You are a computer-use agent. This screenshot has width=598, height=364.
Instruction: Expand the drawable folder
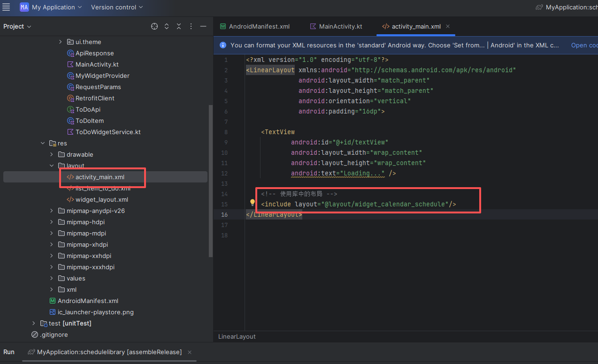(x=52, y=154)
